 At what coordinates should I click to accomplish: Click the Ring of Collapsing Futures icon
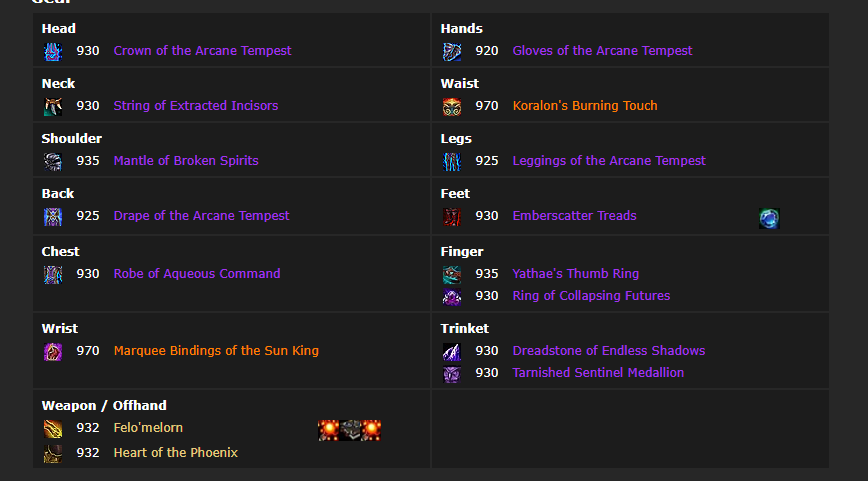click(x=452, y=296)
